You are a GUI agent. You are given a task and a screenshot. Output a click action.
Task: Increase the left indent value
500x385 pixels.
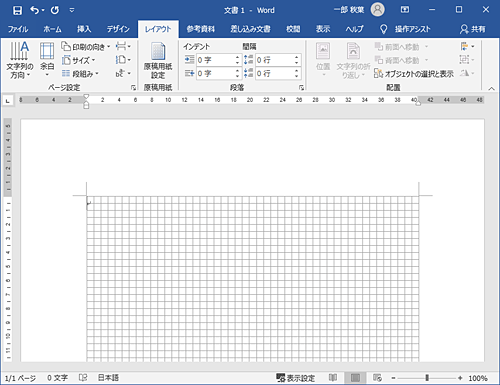pyautogui.click(x=237, y=57)
